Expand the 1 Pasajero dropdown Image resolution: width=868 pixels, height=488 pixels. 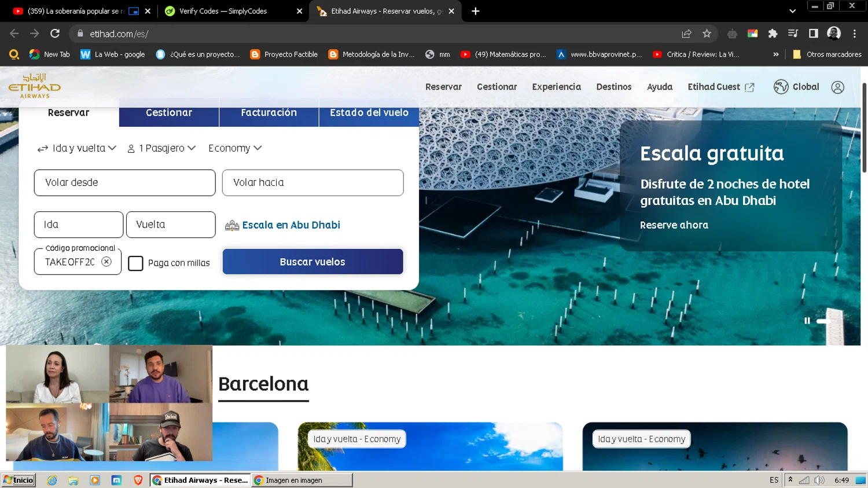(x=161, y=148)
